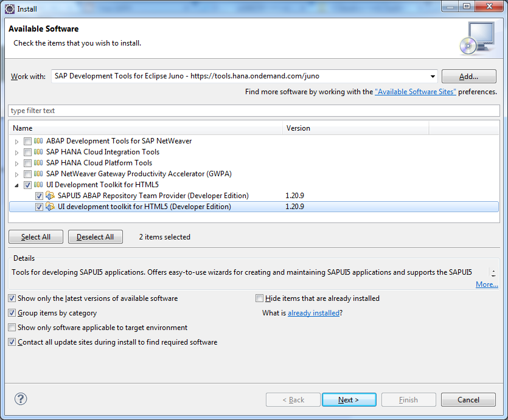Check SAP HANA Cloud Platform Tools
The height and width of the screenshot is (420, 508).
click(27, 164)
